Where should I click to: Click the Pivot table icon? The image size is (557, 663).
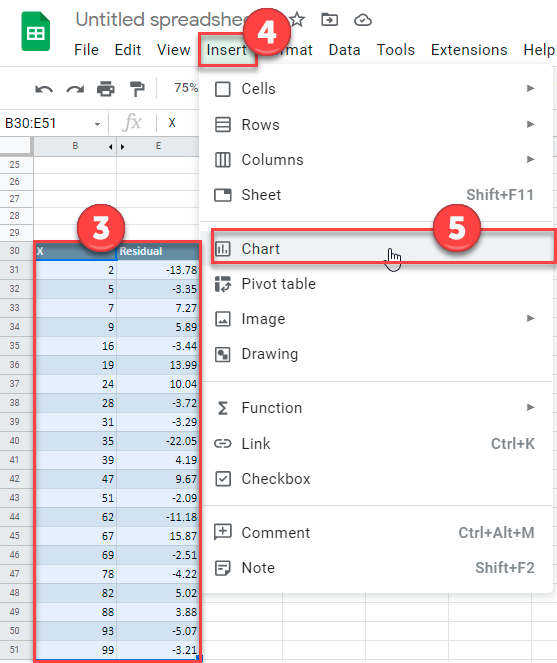pyautogui.click(x=223, y=284)
